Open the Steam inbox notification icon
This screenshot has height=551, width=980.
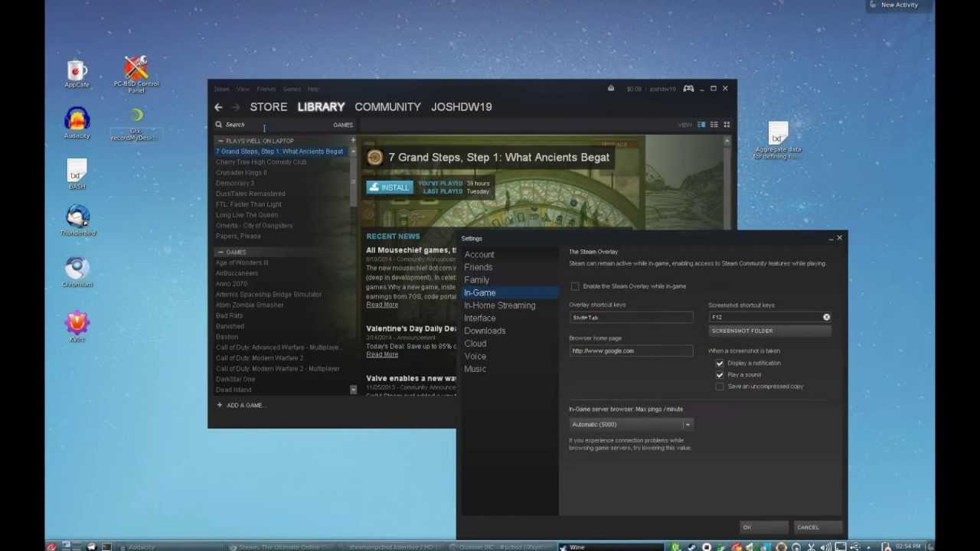click(x=610, y=89)
